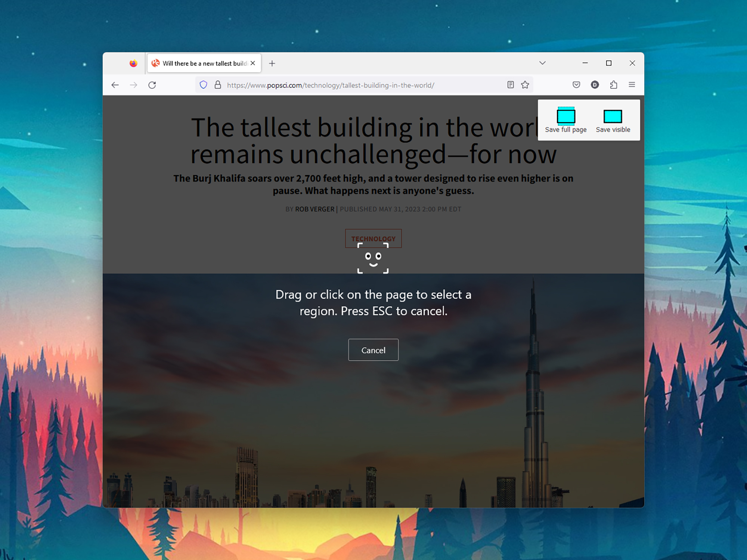Open the account avatar D icon

[x=595, y=85]
